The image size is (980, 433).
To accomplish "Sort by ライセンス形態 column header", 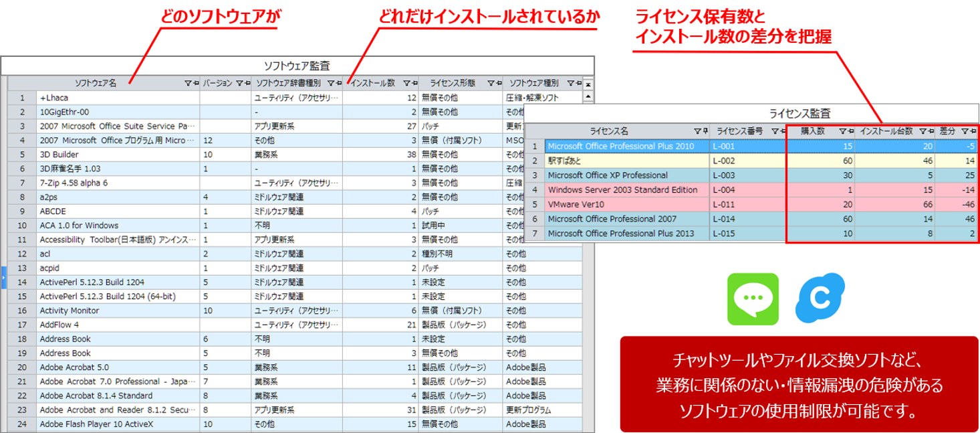I will click(452, 84).
